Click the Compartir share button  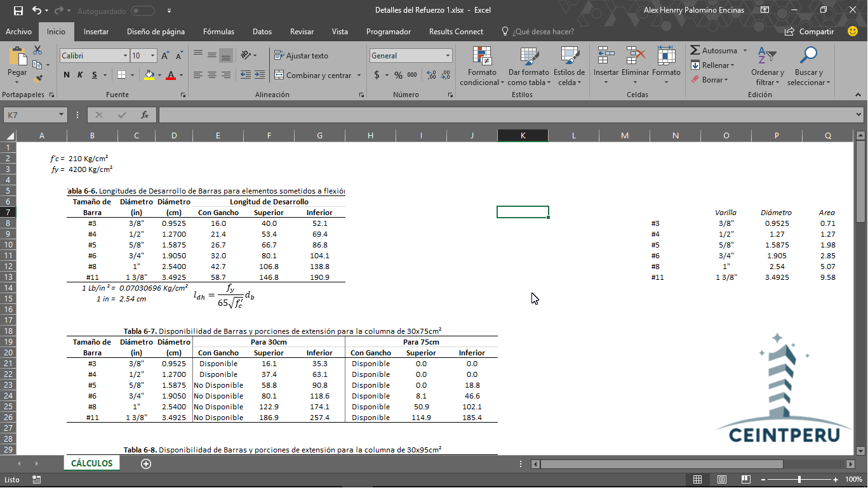click(810, 32)
